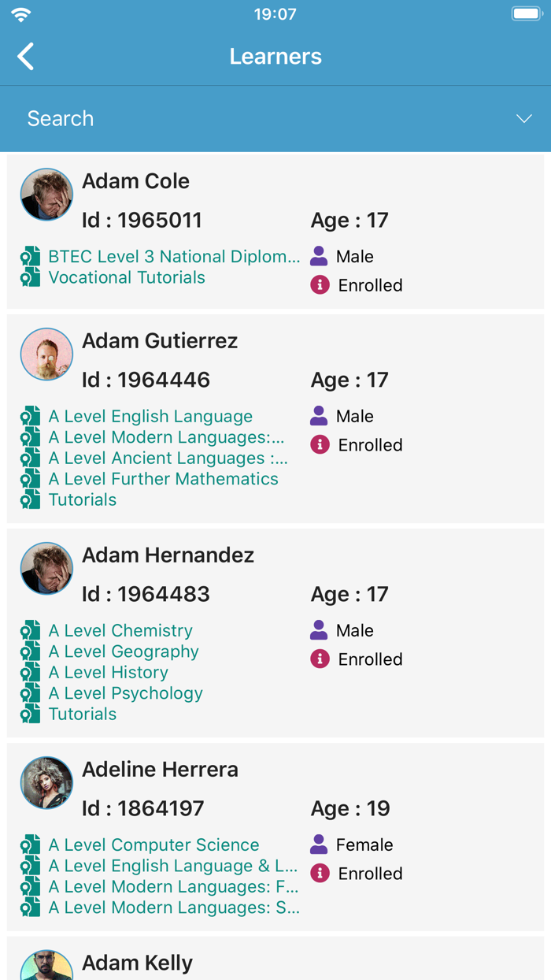The width and height of the screenshot is (551, 980).
Task: Open Adeline Herrera's avatar photo
Action: pos(46,783)
